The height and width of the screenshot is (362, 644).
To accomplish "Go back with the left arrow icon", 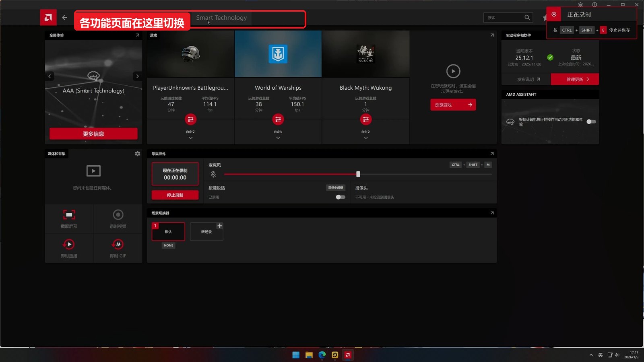I will [64, 18].
